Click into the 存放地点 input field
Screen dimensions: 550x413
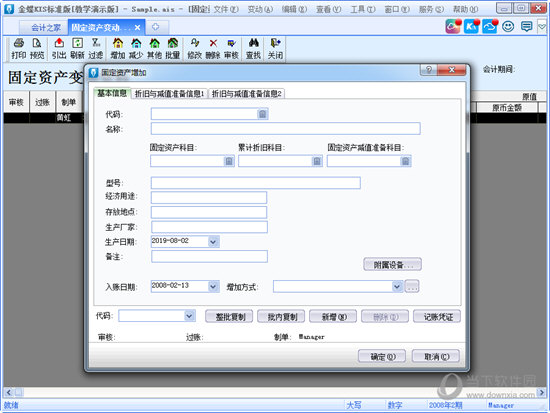(x=209, y=212)
